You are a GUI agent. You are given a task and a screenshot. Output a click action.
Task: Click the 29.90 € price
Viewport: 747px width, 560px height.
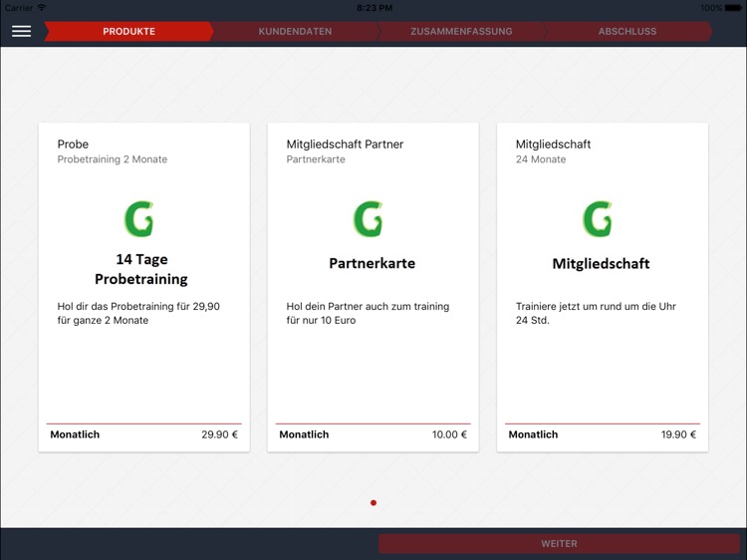coord(220,434)
